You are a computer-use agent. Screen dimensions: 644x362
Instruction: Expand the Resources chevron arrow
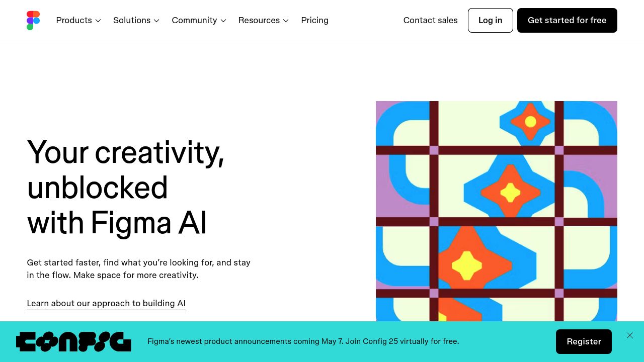(x=286, y=21)
